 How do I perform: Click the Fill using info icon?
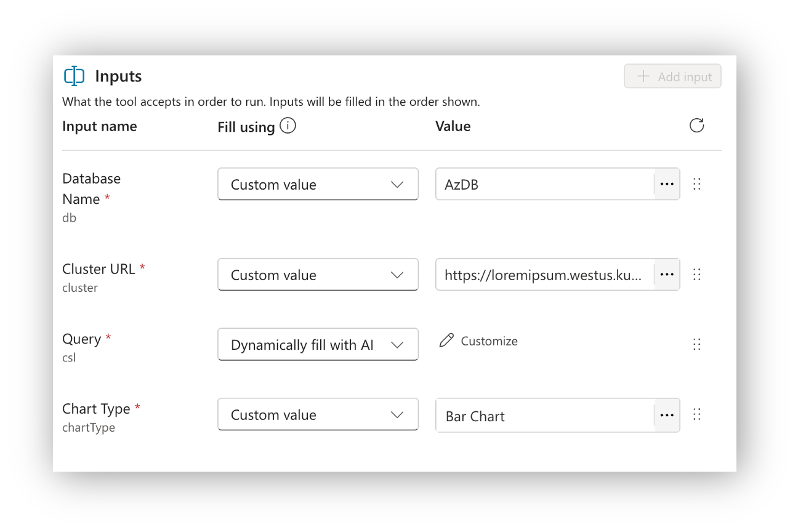click(x=288, y=126)
